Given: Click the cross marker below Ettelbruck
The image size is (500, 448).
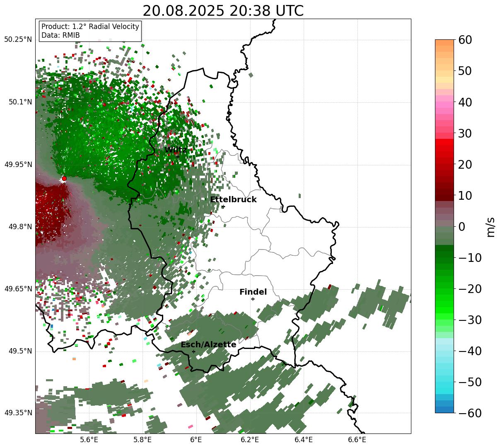Looking at the screenshot, I should click(223, 206).
